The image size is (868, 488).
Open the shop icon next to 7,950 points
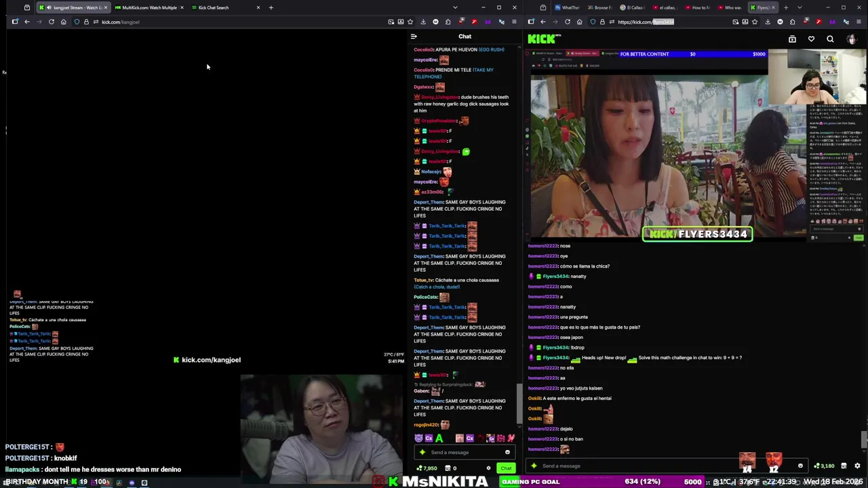click(448, 468)
